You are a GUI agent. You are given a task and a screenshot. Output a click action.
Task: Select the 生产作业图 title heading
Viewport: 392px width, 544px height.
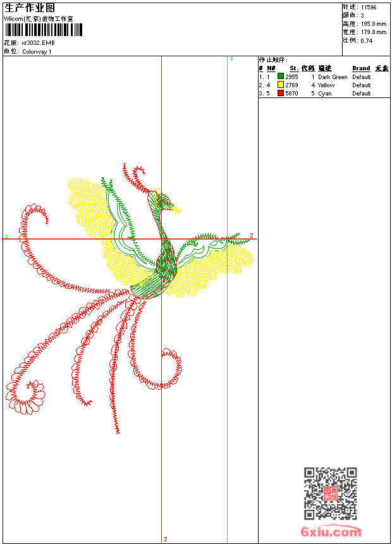30,8
